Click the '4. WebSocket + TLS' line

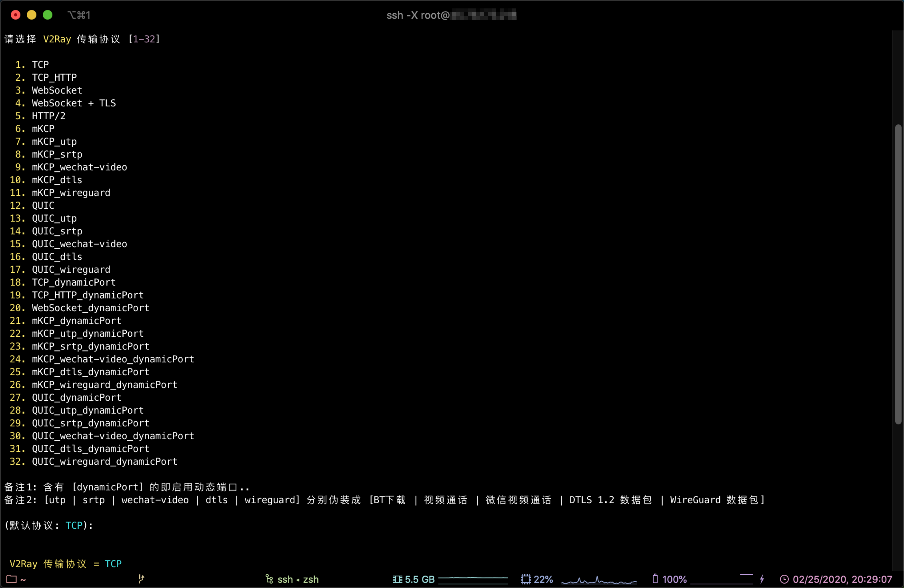66,103
